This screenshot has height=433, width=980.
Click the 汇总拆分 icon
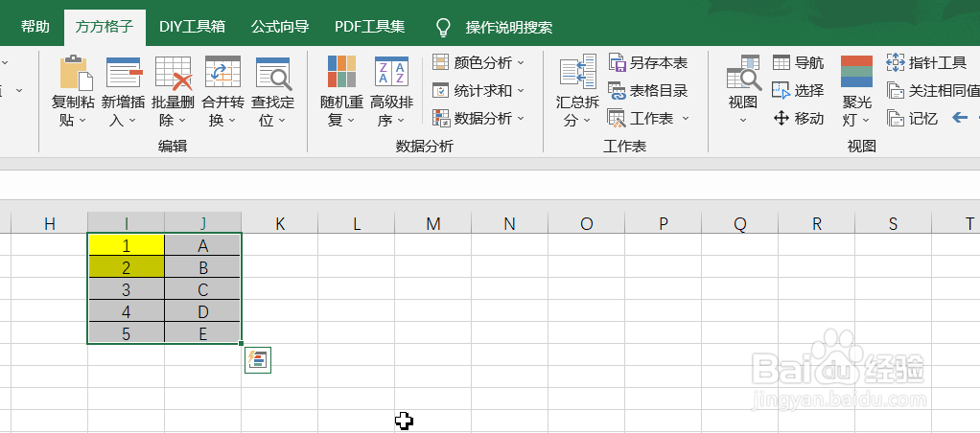pyautogui.click(x=577, y=71)
